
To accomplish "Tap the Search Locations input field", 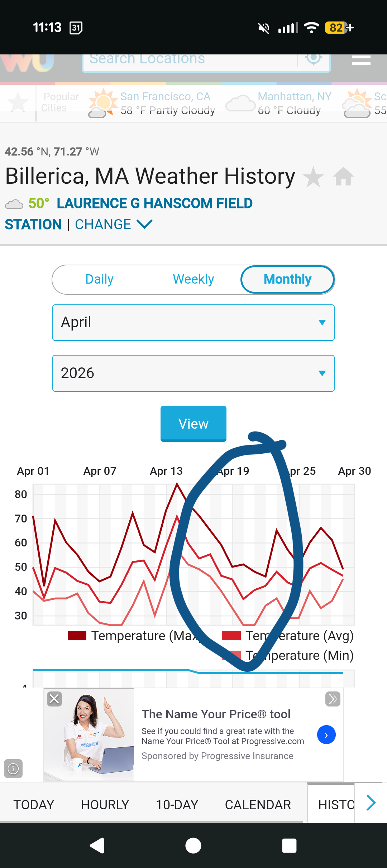I will (190, 60).
